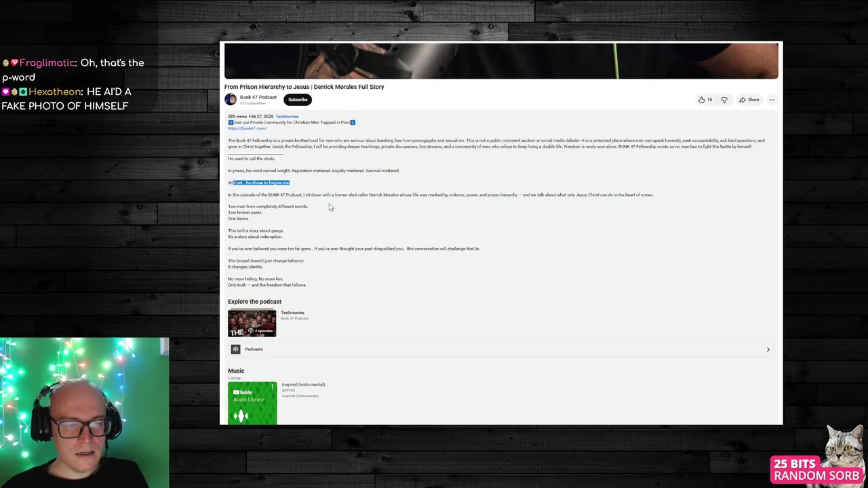Click the '25 BITS RANDOM SORB' overlay badge
The height and width of the screenshot is (488, 868).
click(x=816, y=470)
